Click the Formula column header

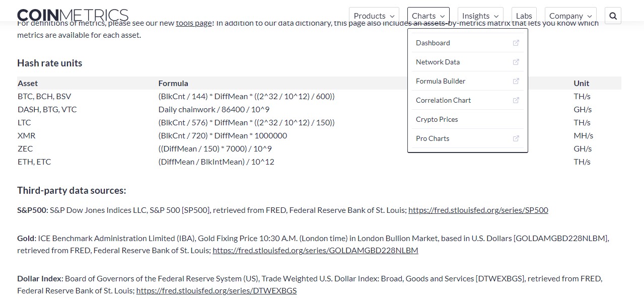[173, 83]
